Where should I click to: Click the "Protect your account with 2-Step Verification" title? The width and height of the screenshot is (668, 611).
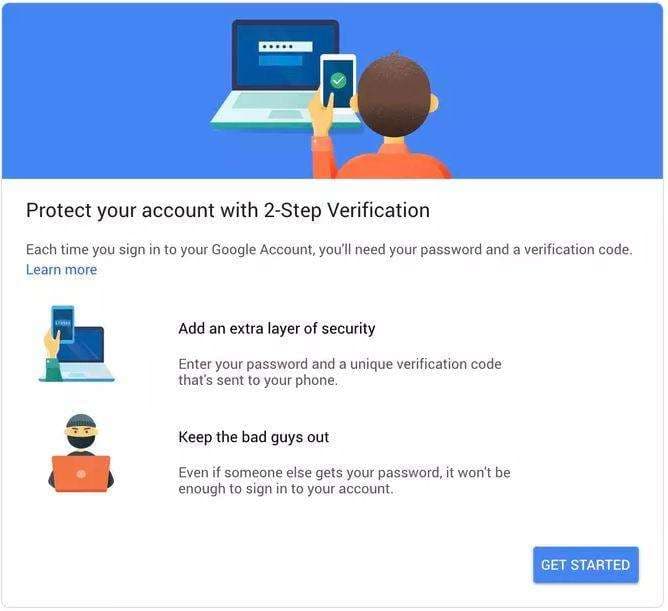coord(227,211)
